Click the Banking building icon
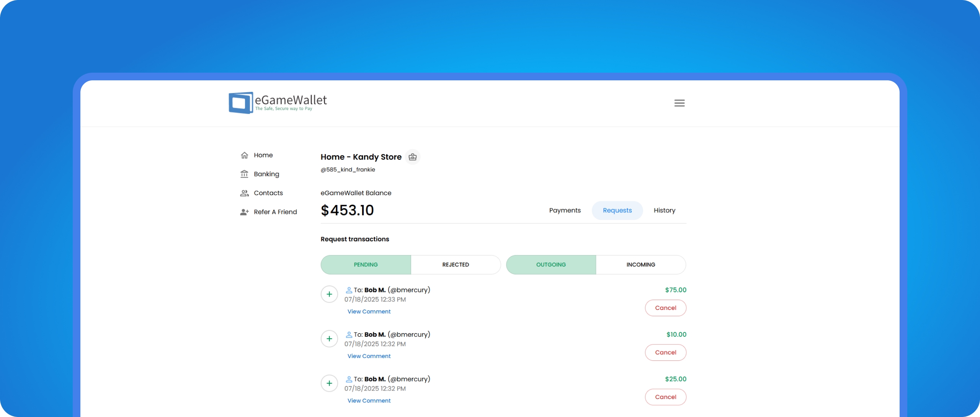Viewport: 980px width, 417px height. click(244, 174)
